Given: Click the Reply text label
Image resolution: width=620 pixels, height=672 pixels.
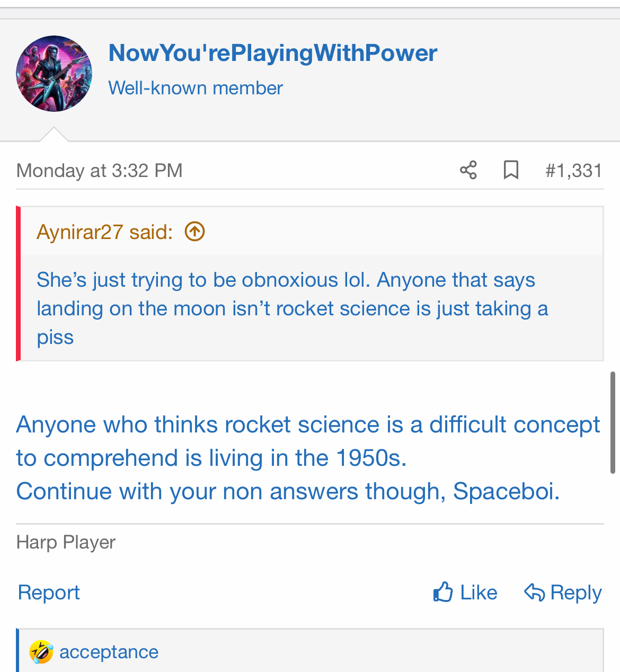Looking at the screenshot, I should point(576,593).
